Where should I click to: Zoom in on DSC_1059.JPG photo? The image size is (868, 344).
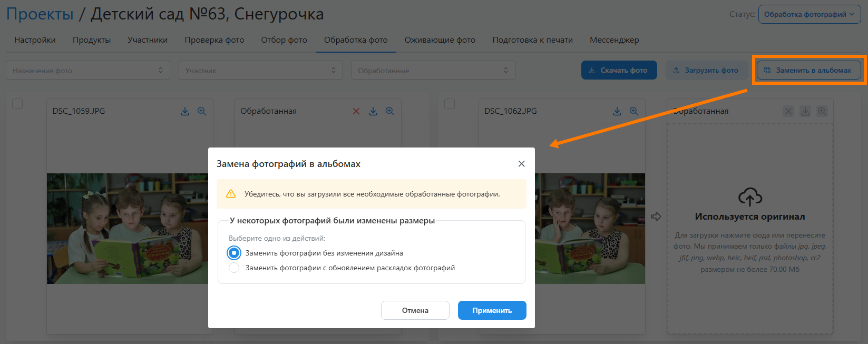click(202, 111)
